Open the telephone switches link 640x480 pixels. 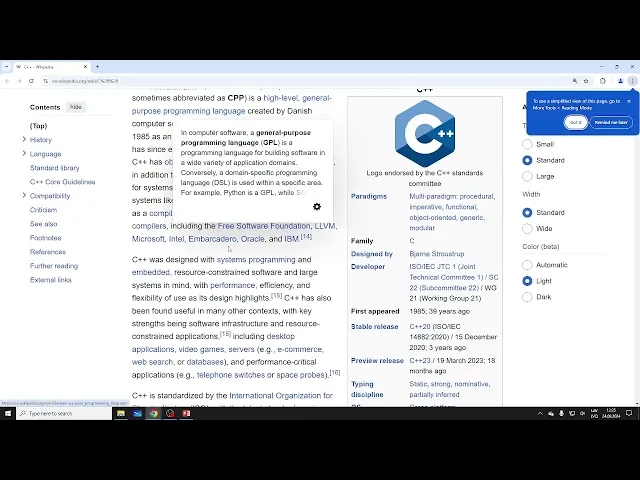pyautogui.click(x=231, y=375)
